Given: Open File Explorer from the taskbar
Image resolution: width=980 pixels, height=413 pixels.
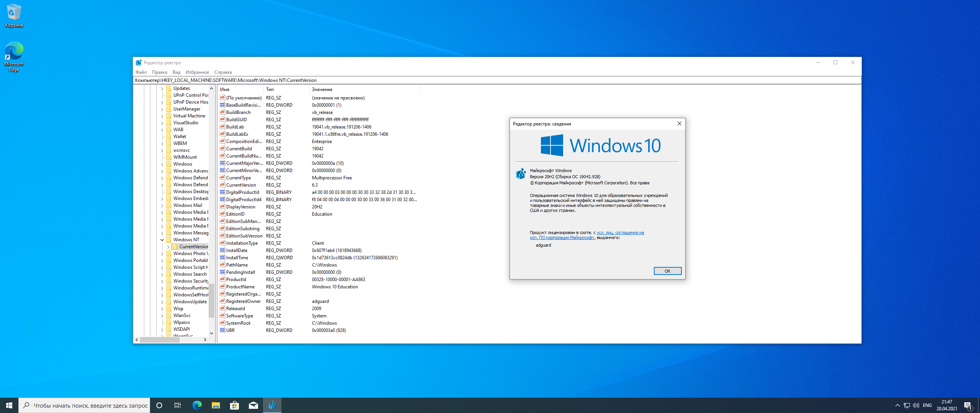Looking at the screenshot, I should [x=216, y=405].
